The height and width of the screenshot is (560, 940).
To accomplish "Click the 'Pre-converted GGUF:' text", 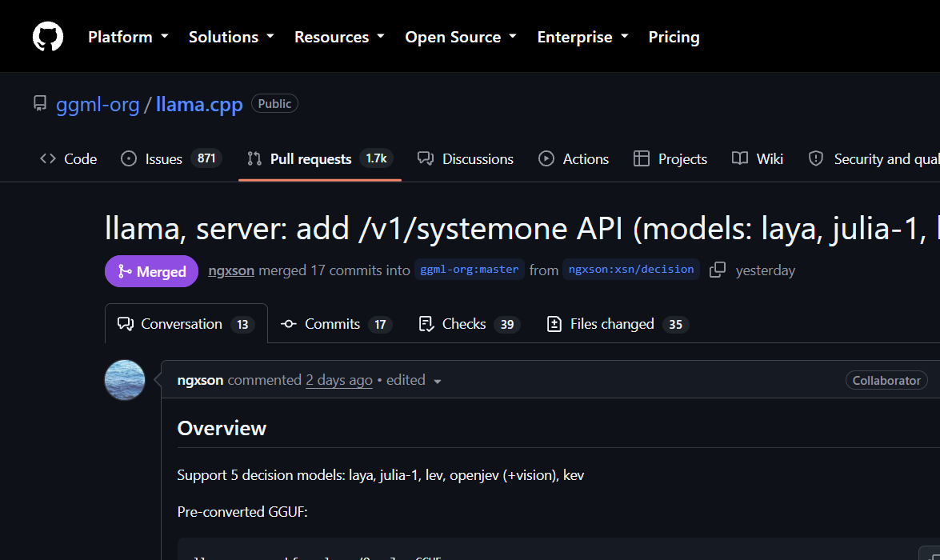I will [242, 512].
